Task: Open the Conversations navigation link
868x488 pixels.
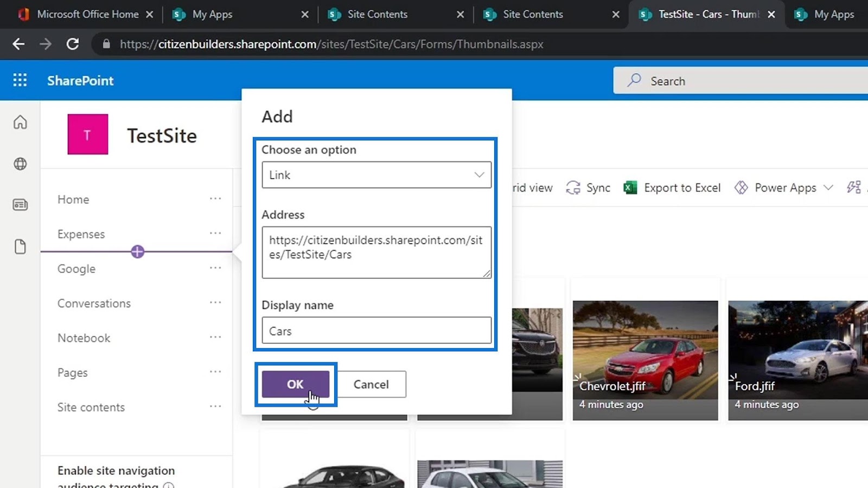Action: point(94,303)
